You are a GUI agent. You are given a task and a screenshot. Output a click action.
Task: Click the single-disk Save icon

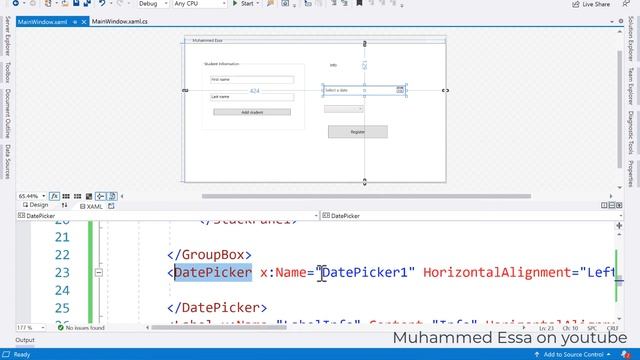76,3
